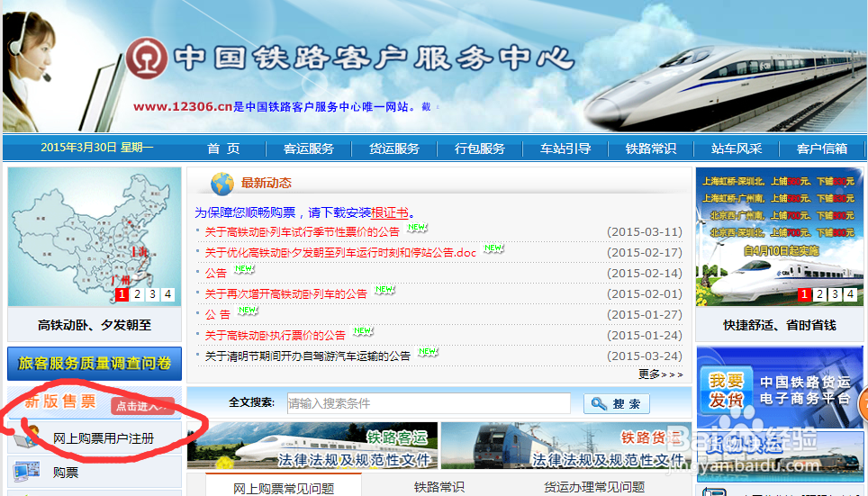Viewport: 868px width, 496px height.
Task: Click the 根证书 download link
Action: (390, 212)
